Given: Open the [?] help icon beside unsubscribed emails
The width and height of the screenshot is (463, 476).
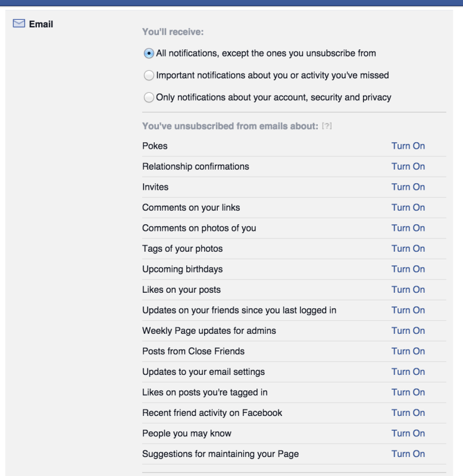Looking at the screenshot, I should pyautogui.click(x=327, y=126).
